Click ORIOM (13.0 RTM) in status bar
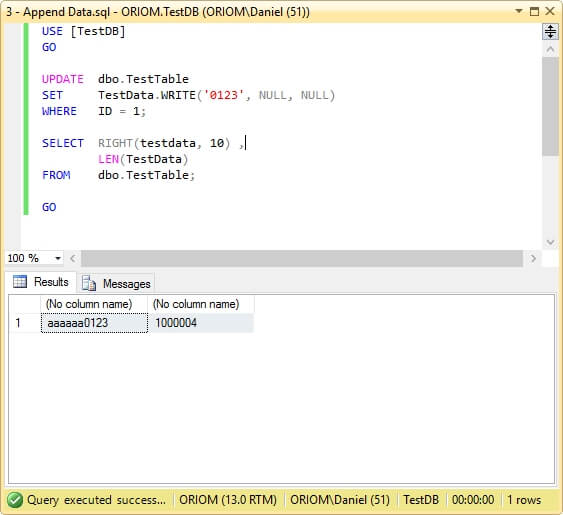563x515 pixels. coord(228,500)
